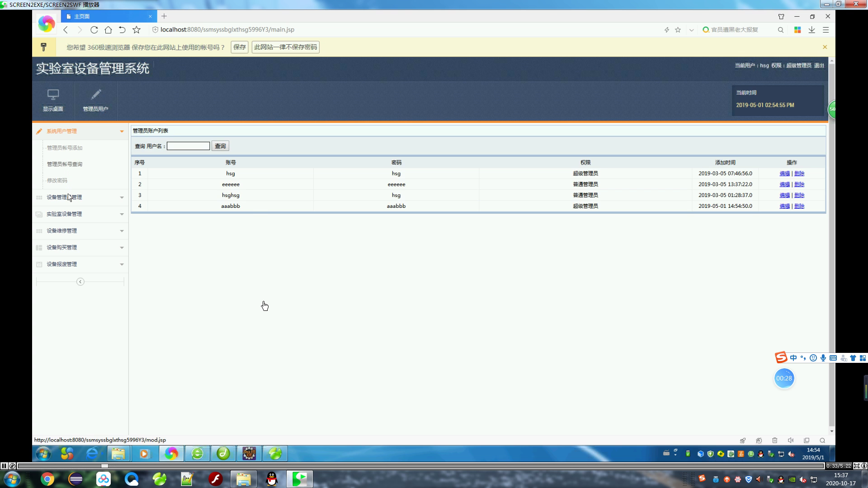Open a new browser tab

tap(164, 16)
